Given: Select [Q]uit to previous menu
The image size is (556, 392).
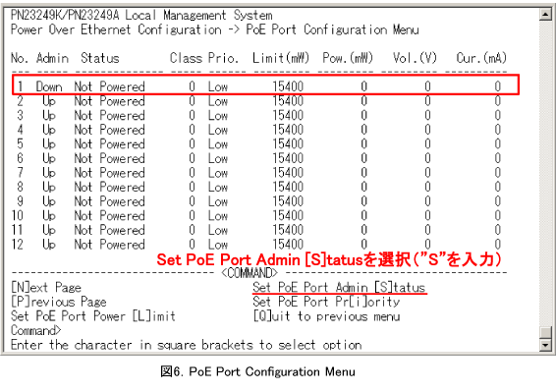Looking at the screenshot, I should point(326,315).
